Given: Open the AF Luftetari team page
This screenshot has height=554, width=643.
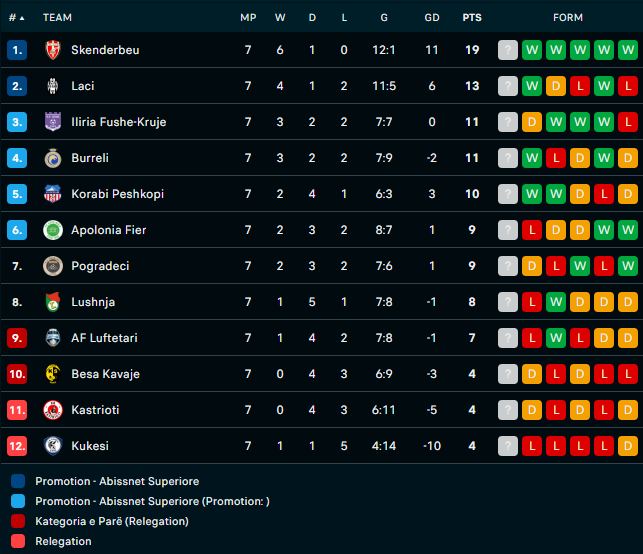Looking at the screenshot, I should (x=104, y=338).
